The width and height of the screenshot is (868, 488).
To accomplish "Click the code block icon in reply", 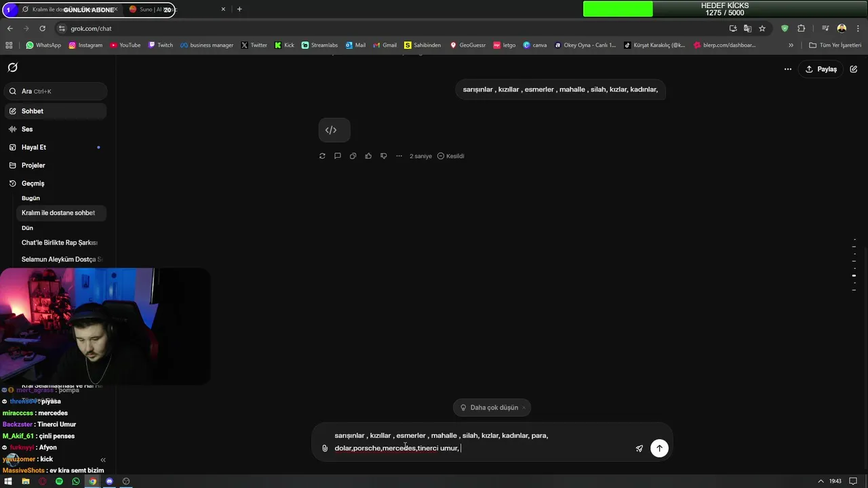I will tap(334, 130).
